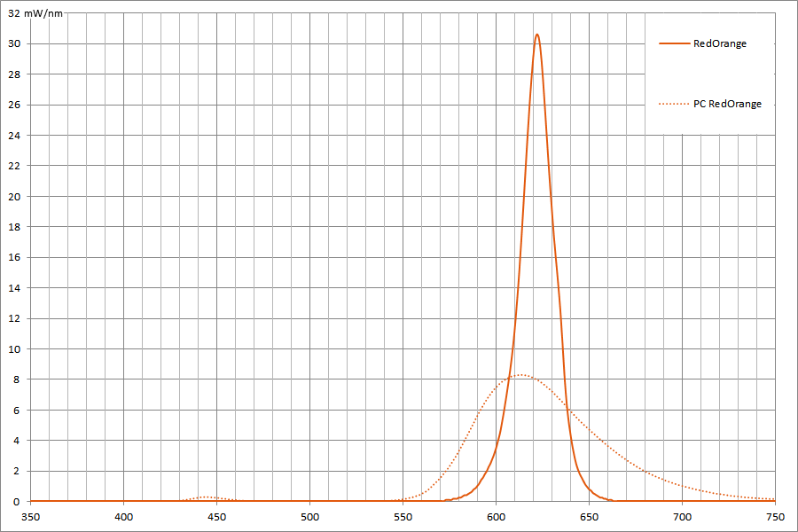This screenshot has height=532, width=798.
Task: Click the RedOrange legend label
Action: 719,43
